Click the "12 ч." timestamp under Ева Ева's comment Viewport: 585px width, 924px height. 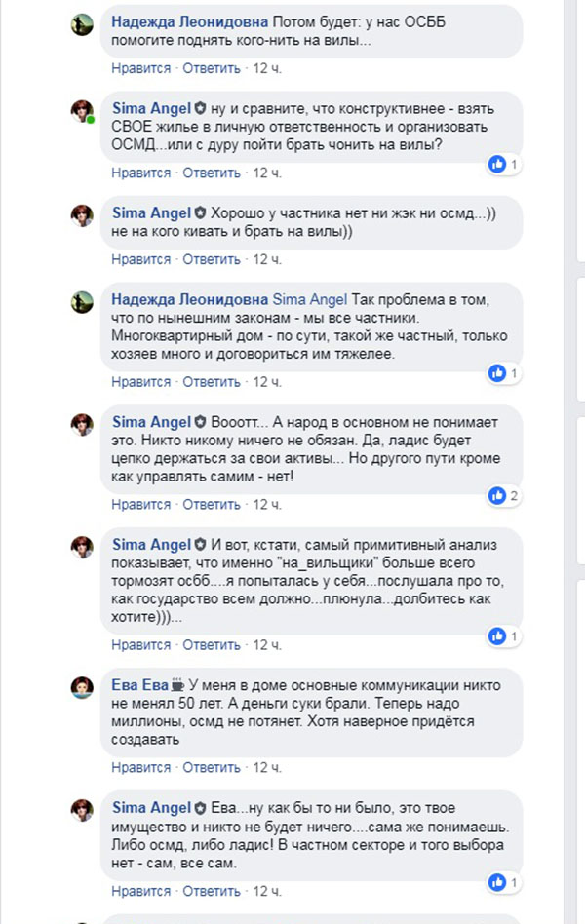(x=267, y=768)
